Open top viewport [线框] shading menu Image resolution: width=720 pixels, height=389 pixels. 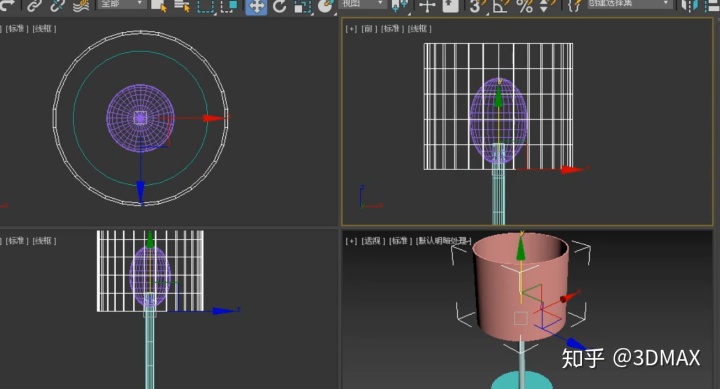44,28
